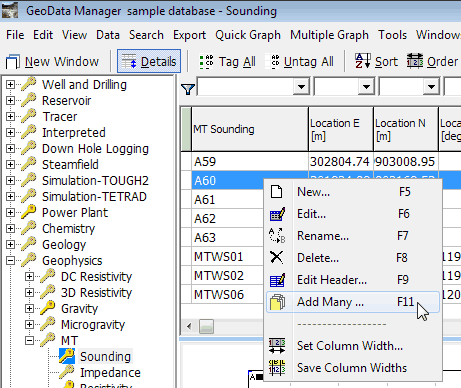The image size is (461, 388).
Task: Open the Quick Graph menu
Action: click(248, 35)
